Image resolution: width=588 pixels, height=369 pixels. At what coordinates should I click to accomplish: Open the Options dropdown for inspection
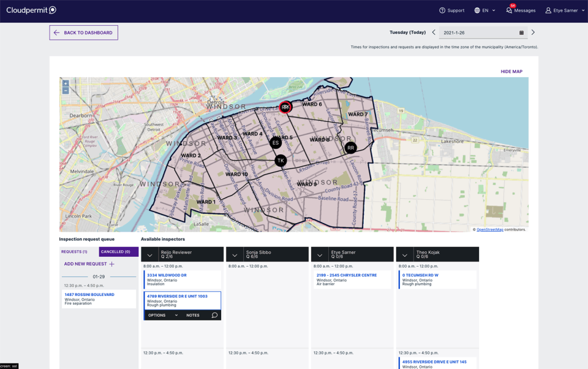(x=163, y=315)
